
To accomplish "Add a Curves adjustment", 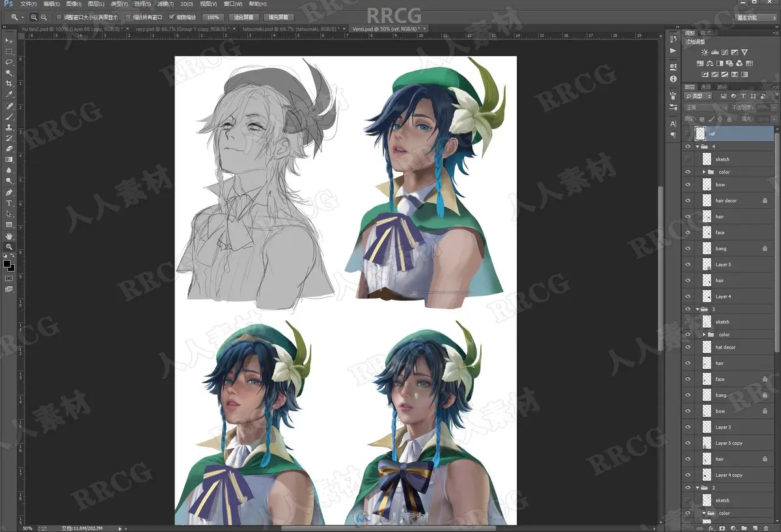I will 724,52.
